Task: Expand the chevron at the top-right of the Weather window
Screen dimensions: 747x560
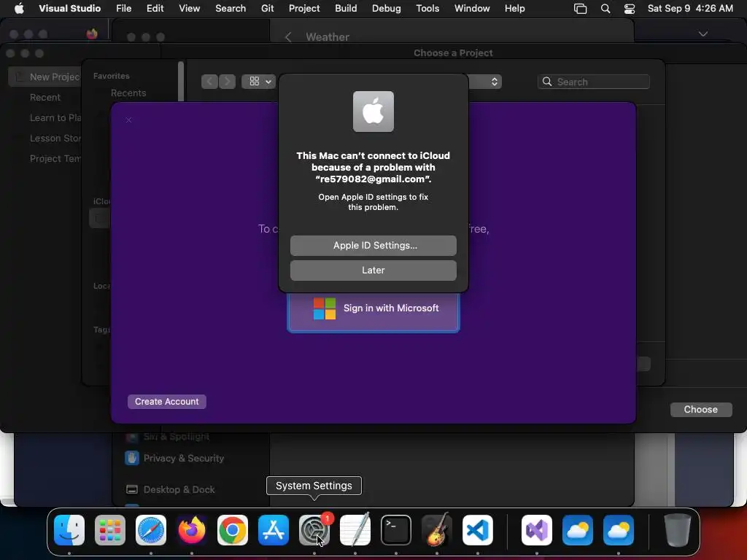Action: coord(703,34)
